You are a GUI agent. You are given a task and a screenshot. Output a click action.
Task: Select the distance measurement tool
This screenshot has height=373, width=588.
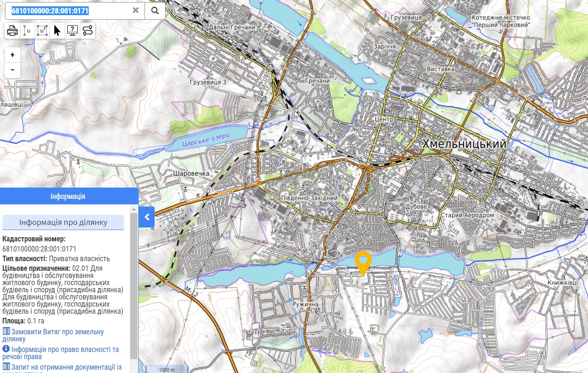click(x=27, y=31)
